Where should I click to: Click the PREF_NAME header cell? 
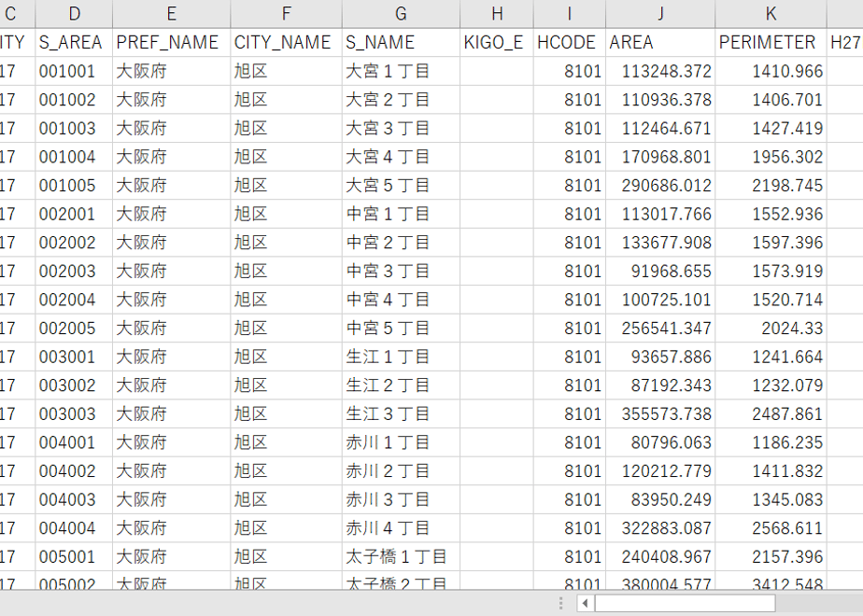coord(171,42)
